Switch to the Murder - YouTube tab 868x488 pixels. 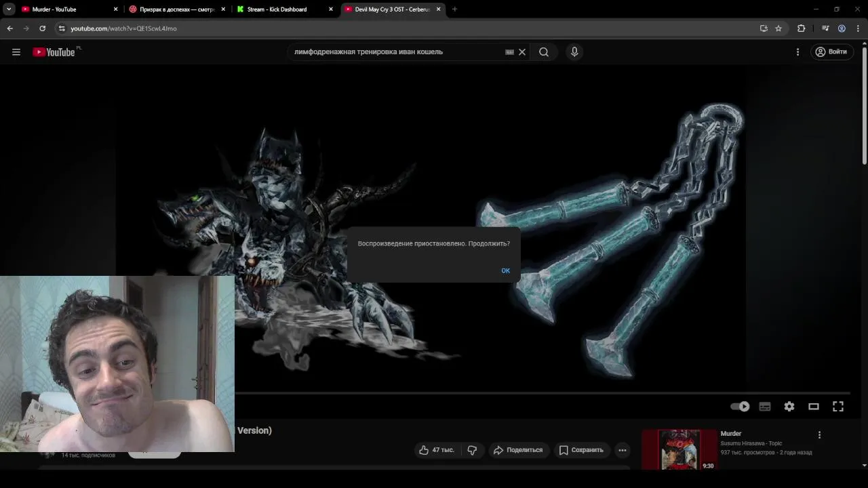(x=68, y=9)
